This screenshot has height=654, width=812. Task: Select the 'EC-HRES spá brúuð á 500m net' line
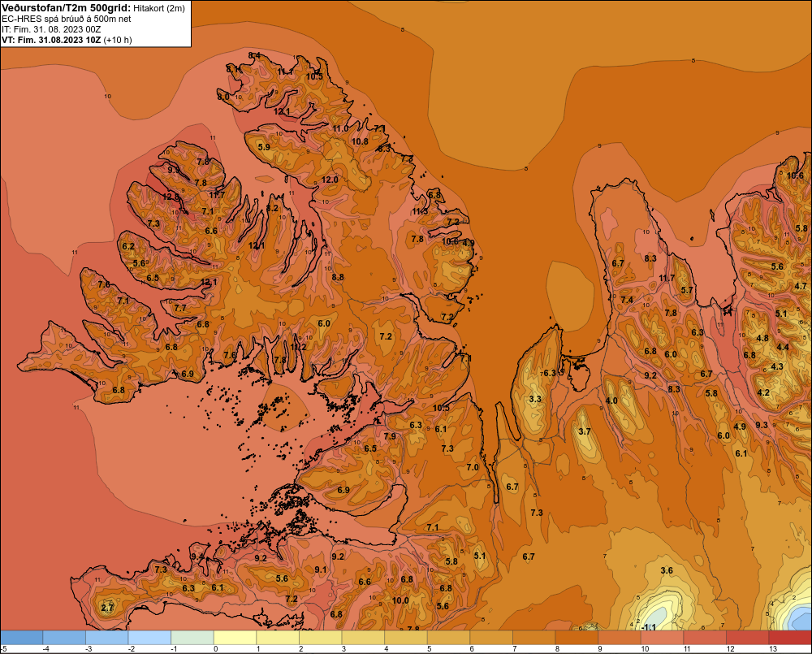point(67,19)
